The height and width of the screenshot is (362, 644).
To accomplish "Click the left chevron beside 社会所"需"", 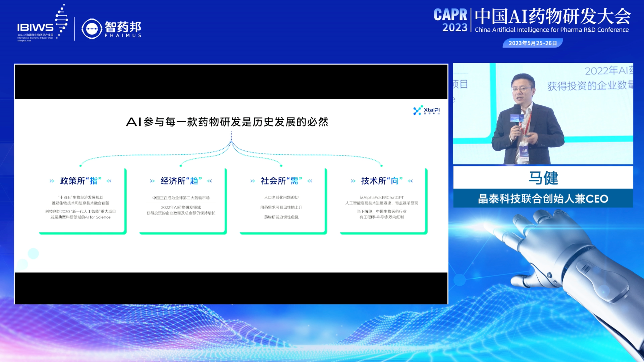I will [x=253, y=181].
